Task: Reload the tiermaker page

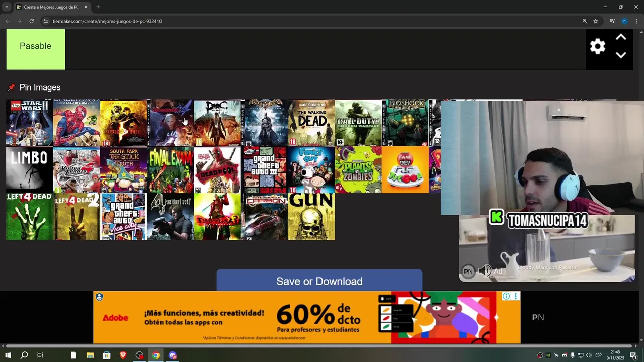Action: [x=31, y=21]
